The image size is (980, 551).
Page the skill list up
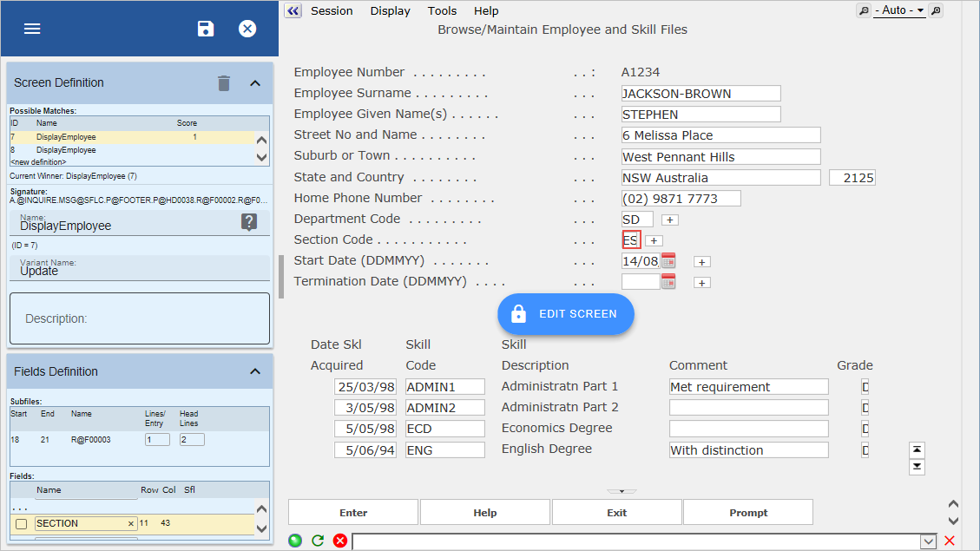pyautogui.click(x=917, y=449)
